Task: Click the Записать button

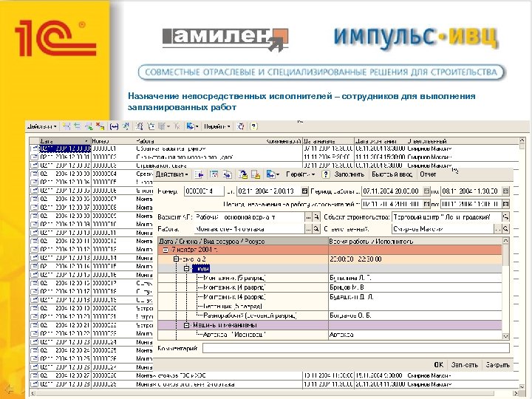Action: tap(464, 365)
